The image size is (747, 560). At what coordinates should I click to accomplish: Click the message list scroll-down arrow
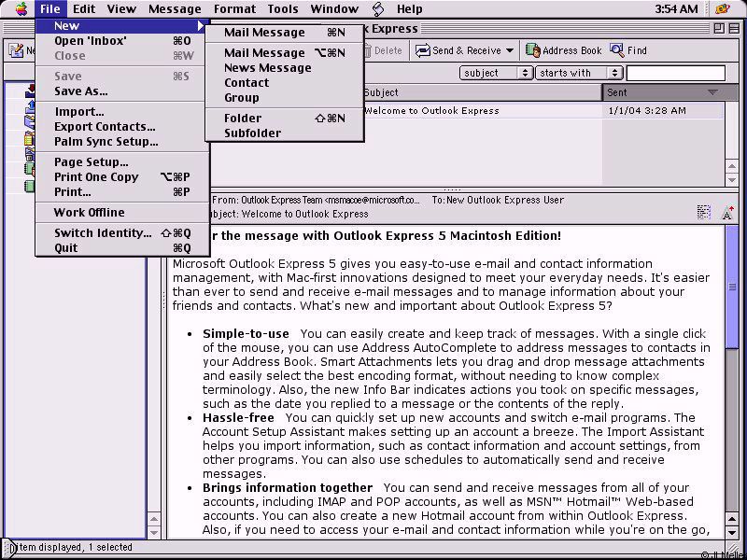coord(732,180)
